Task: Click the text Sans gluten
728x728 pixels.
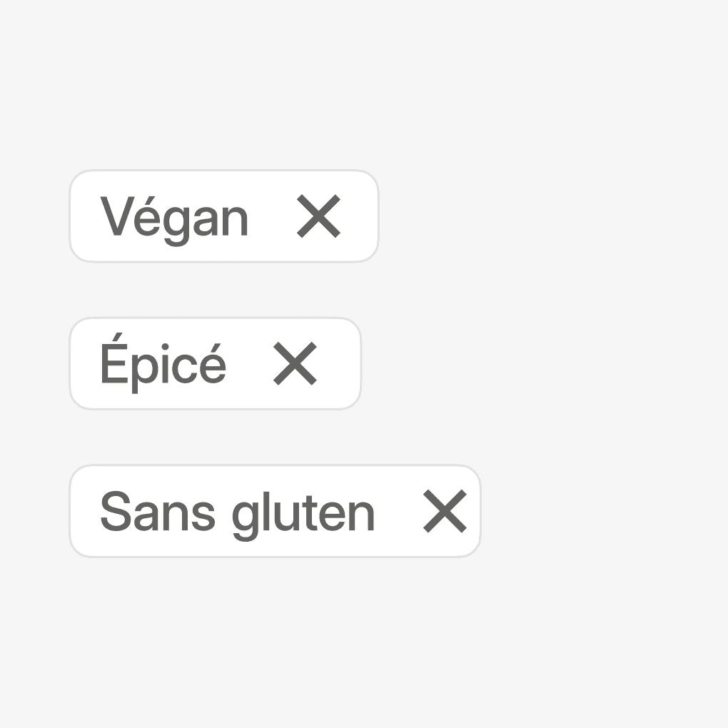Action: click(237, 512)
